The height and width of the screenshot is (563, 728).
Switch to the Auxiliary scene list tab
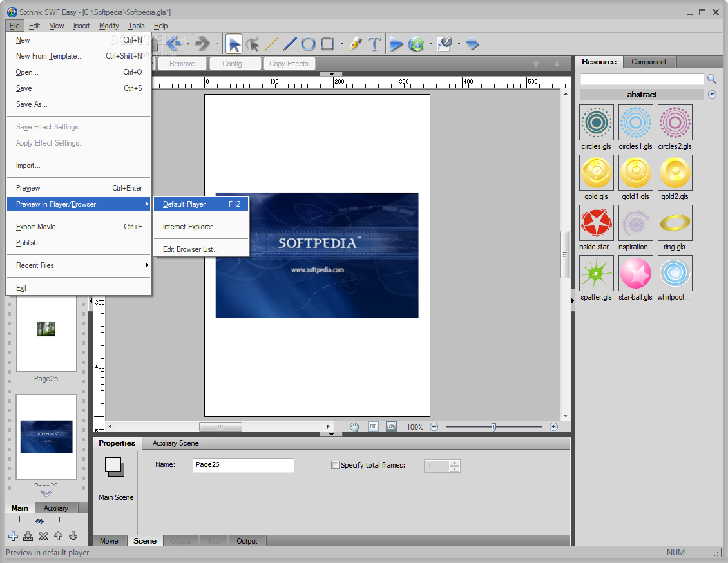(55, 508)
